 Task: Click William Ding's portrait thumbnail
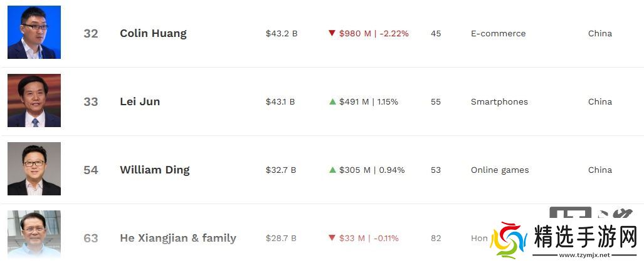[x=34, y=169]
